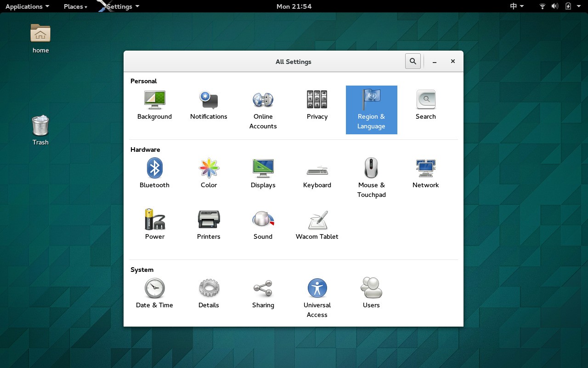Open Keyboard settings

(x=317, y=173)
